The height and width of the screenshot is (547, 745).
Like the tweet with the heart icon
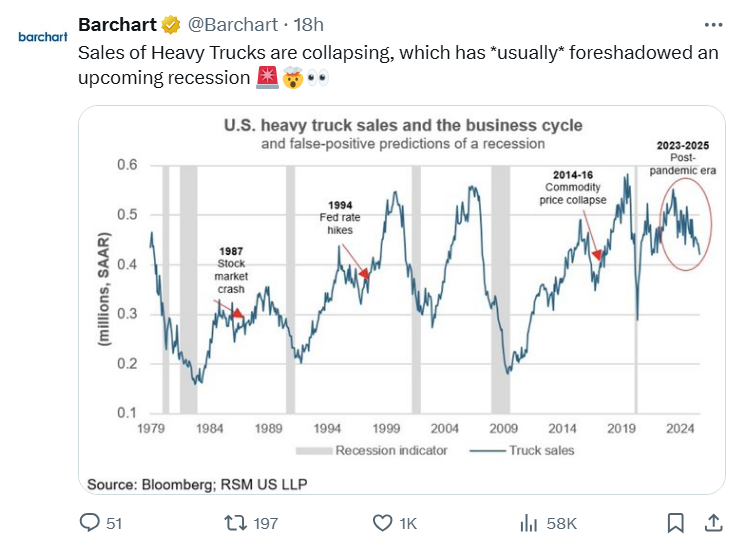point(383,522)
